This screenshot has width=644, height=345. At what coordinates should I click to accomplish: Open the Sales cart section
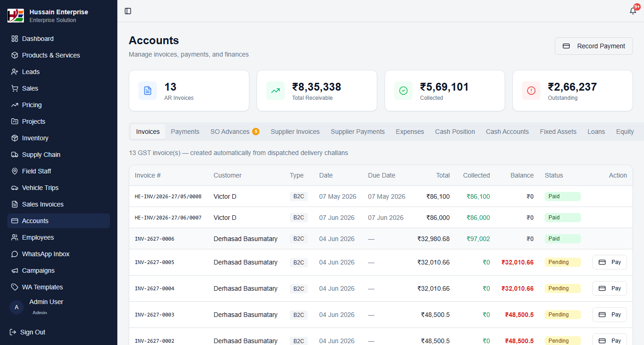58,88
